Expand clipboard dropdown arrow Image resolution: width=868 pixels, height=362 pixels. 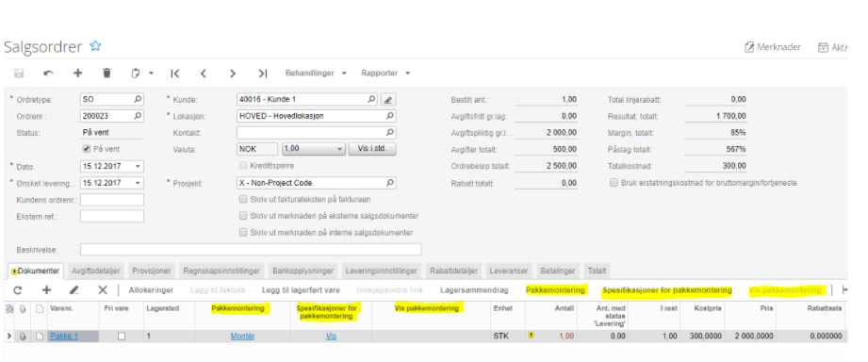[151, 74]
